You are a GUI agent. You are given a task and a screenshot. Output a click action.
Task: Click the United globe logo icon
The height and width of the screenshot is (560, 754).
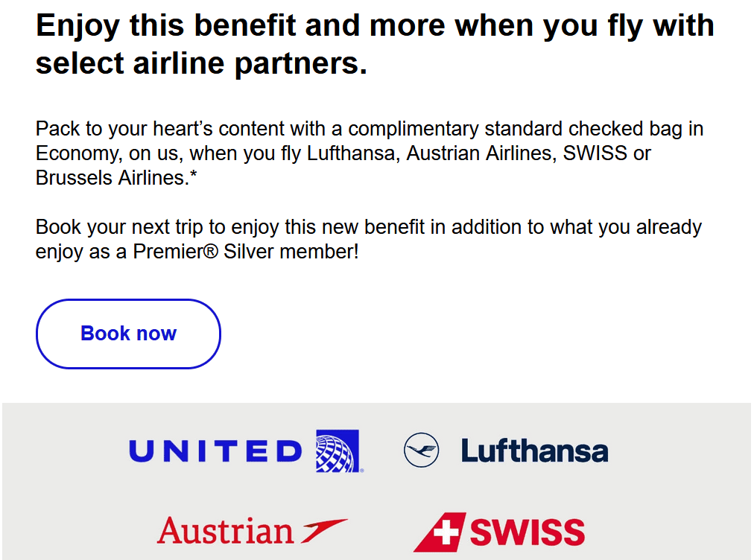pos(337,451)
